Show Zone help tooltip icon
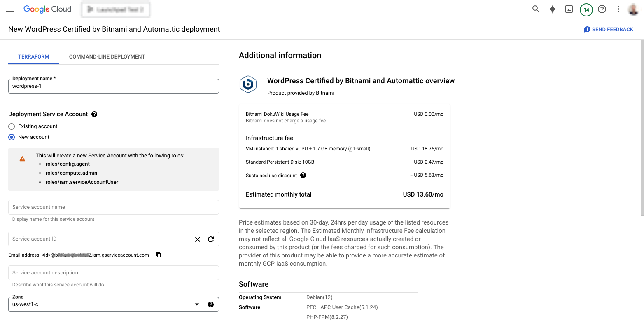Image resolution: width=644 pixels, height=323 pixels. pos(211,304)
